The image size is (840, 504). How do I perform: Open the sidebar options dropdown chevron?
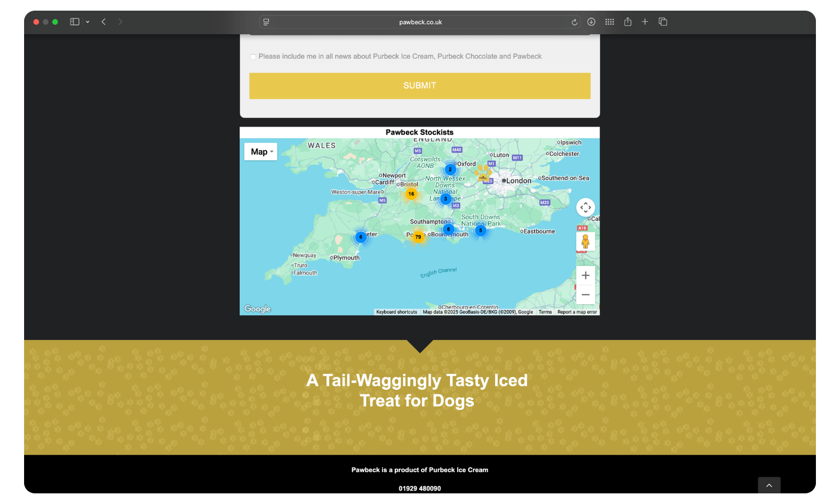(88, 22)
